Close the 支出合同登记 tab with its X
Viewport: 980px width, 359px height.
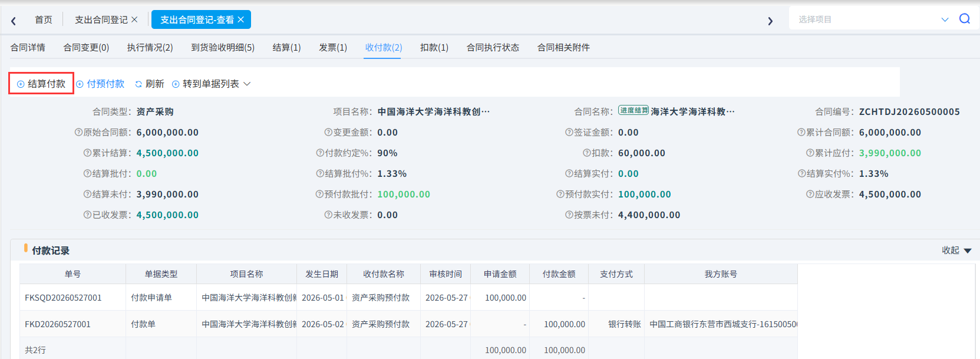134,19
